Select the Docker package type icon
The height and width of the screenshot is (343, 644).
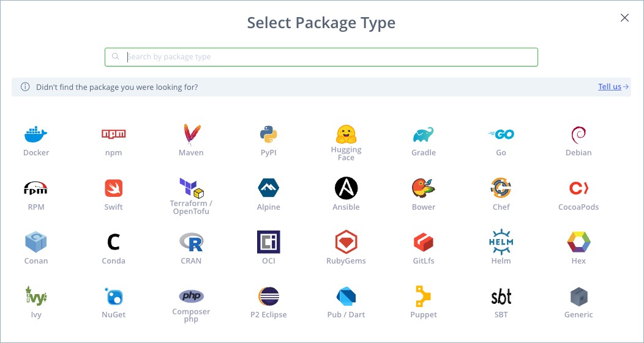(36, 134)
